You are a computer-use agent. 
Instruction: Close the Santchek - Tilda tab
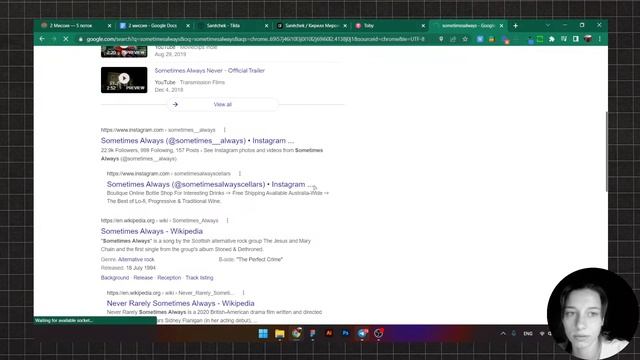click(266, 26)
